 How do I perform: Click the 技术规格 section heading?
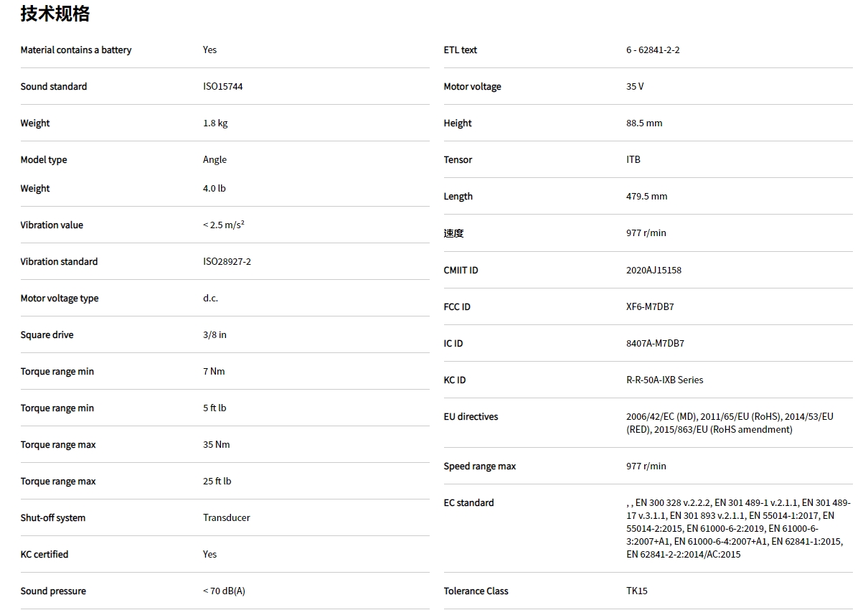55,14
